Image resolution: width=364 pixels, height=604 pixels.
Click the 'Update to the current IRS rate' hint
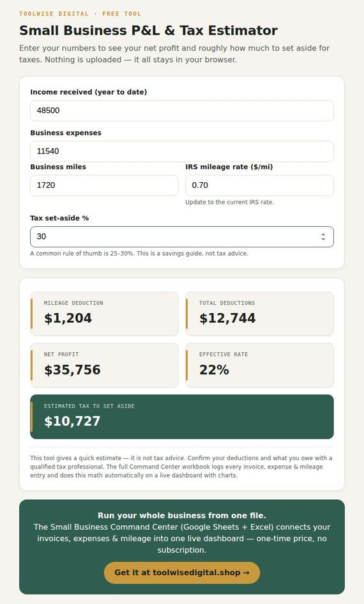(x=230, y=202)
